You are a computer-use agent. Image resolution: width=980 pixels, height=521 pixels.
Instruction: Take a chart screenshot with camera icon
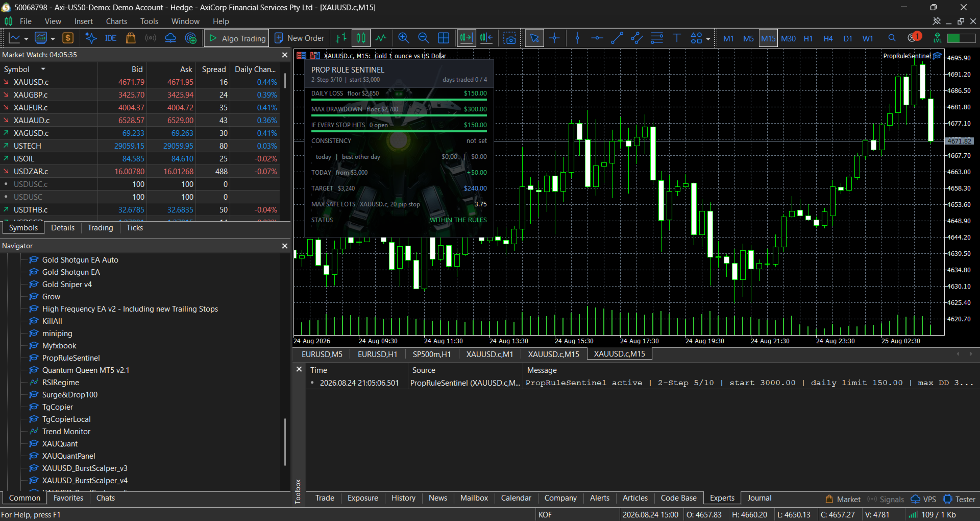[x=509, y=38]
